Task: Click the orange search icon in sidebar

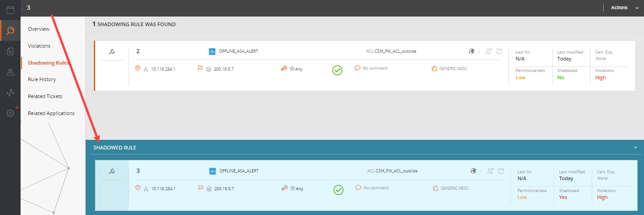Action: tap(10, 31)
